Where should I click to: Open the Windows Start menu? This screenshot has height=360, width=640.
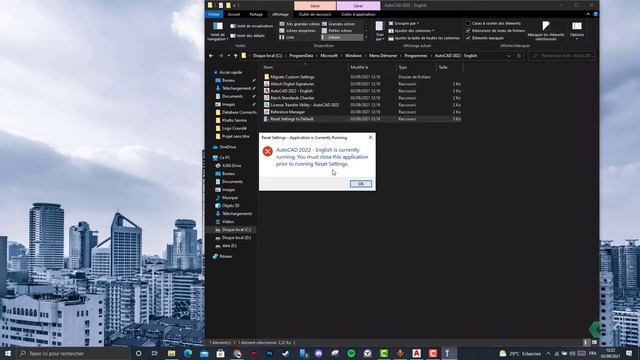[x=8, y=353]
